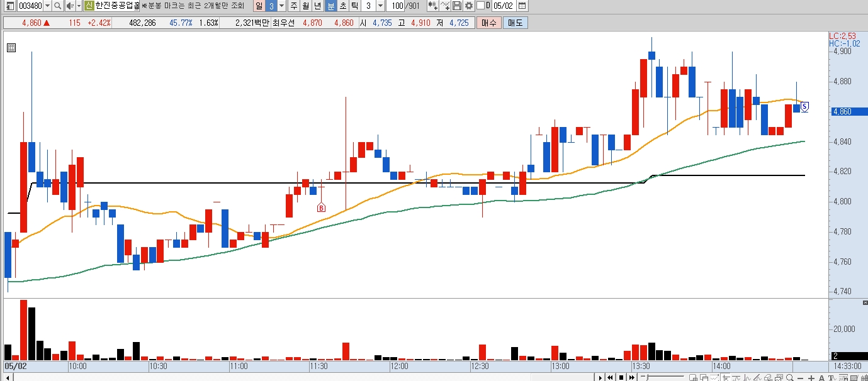
Task: Zoom in with the plus icon
Action: click(x=811, y=377)
